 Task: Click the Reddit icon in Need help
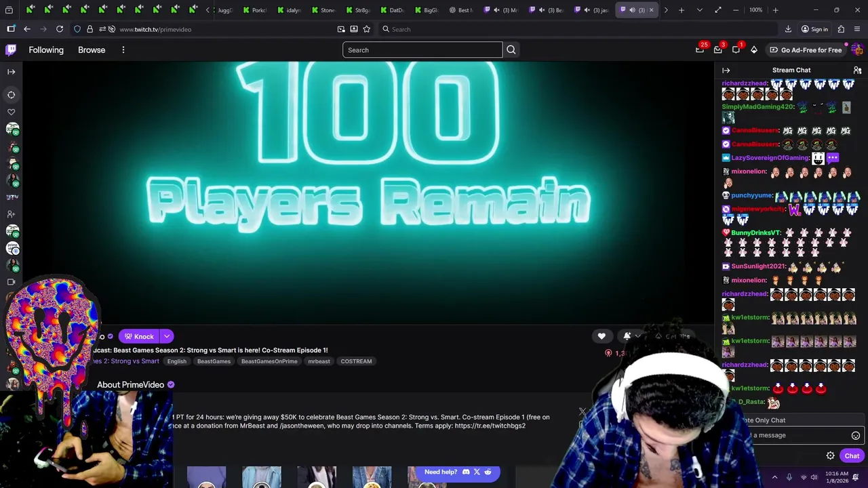coord(488,472)
